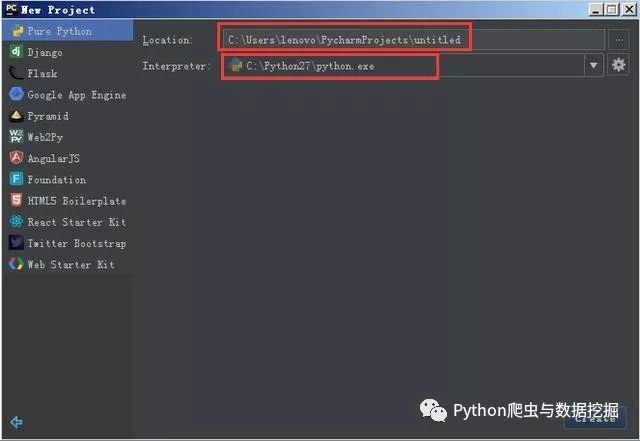This screenshot has width=640, height=441.
Task: Browse for location with ellipsis button
Action: pos(619,40)
